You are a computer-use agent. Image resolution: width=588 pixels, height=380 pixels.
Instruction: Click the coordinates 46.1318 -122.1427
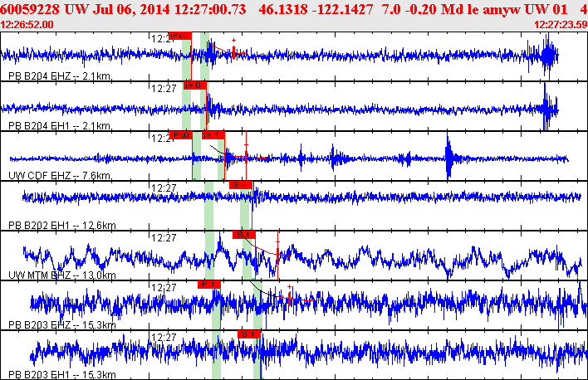[x=316, y=9]
